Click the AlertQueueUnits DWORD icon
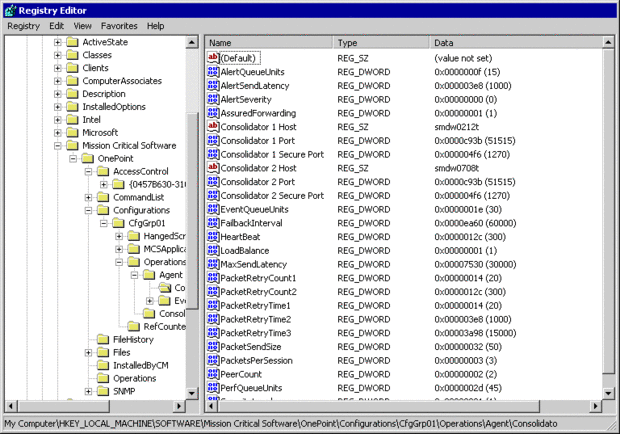 [213, 72]
